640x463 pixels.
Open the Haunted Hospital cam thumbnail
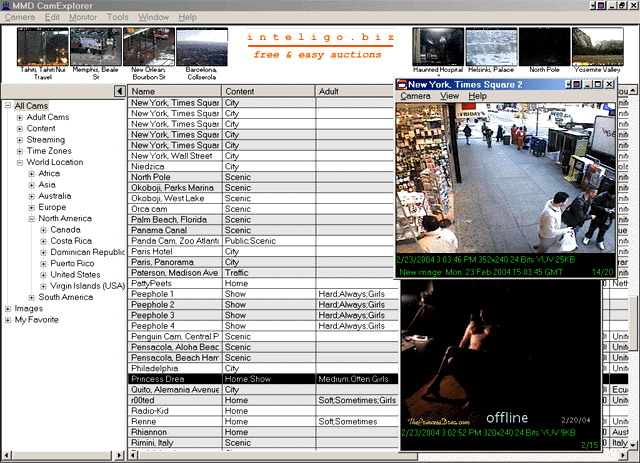(438, 47)
